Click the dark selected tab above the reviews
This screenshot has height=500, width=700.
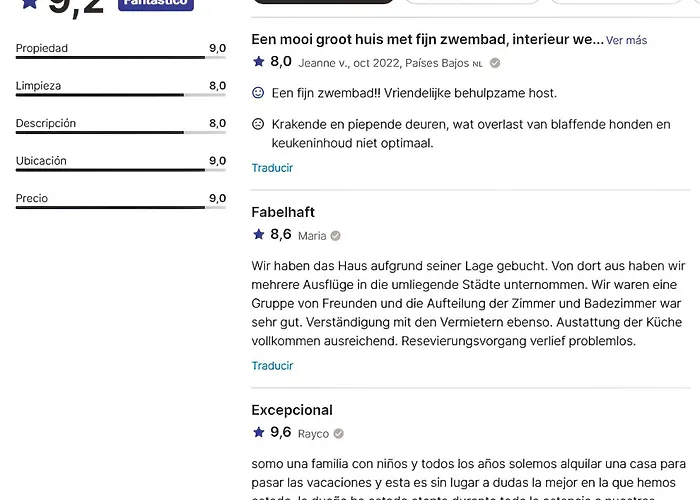[324, 2]
